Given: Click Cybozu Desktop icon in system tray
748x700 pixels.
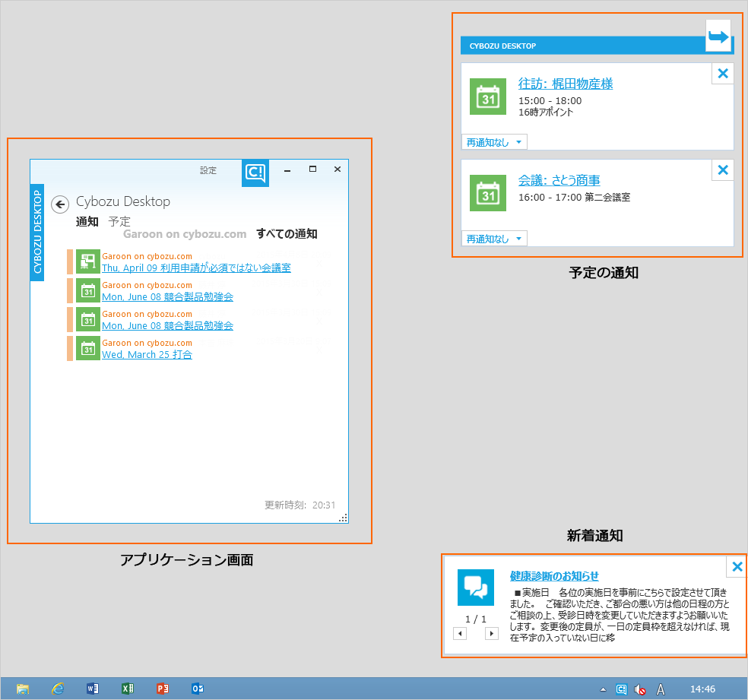Looking at the screenshot, I should [621, 689].
